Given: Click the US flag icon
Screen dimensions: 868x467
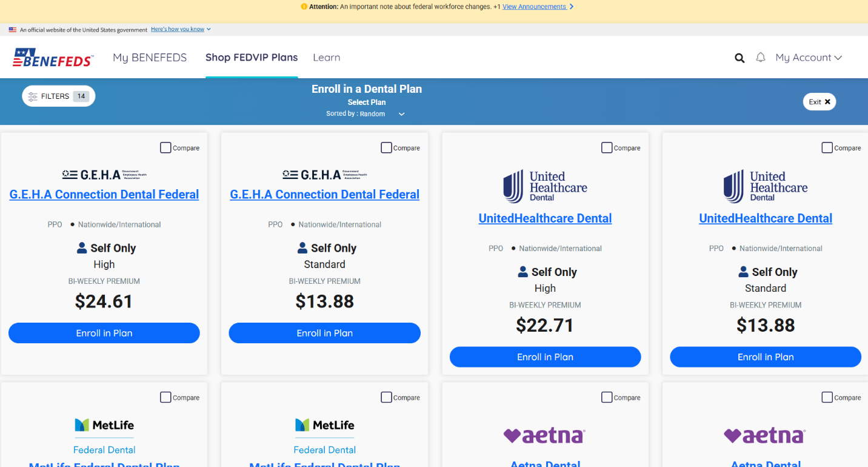Looking at the screenshot, I should [x=13, y=29].
